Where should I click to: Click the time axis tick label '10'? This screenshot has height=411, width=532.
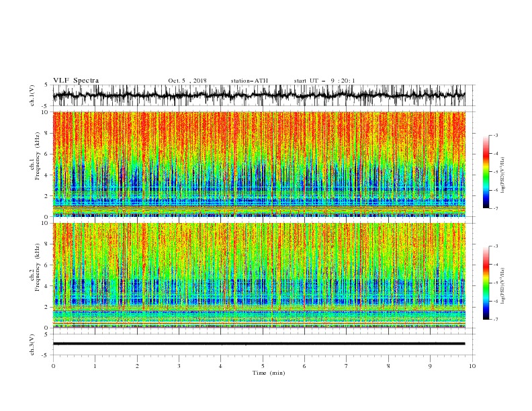pos(472,366)
